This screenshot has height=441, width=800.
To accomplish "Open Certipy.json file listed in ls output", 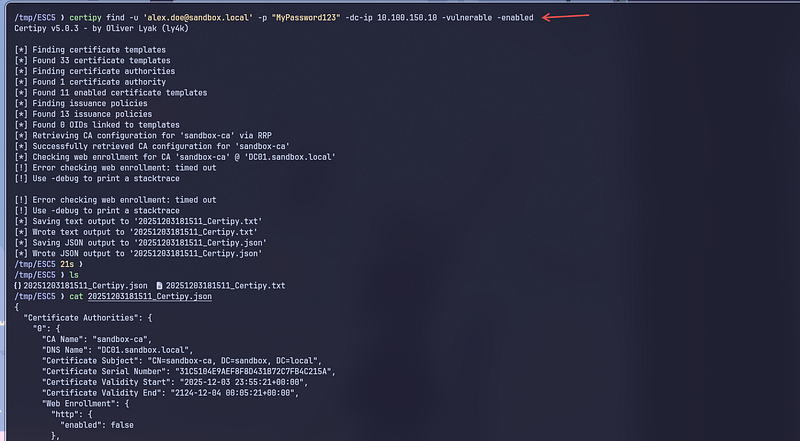I will [86, 286].
